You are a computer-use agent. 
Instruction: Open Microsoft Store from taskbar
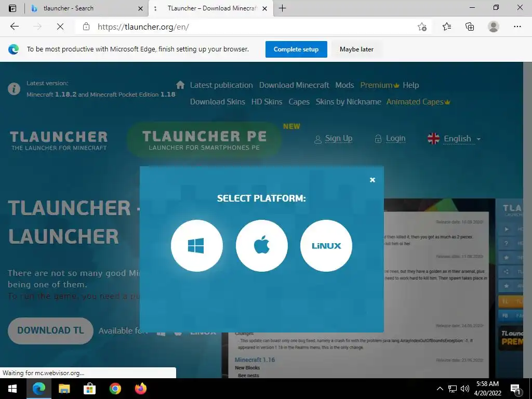tap(89, 389)
